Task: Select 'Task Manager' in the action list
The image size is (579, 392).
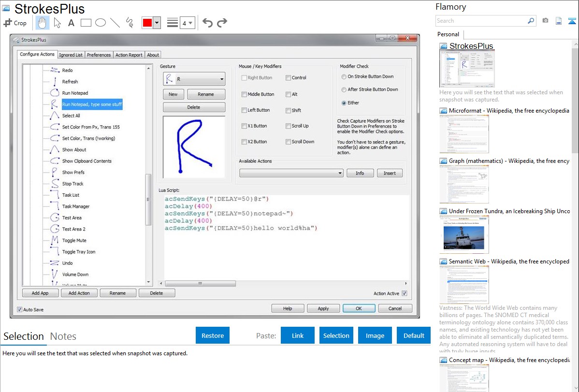Action: (x=76, y=206)
